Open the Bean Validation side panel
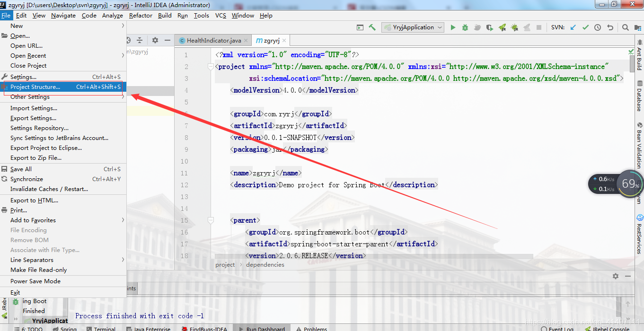Viewport: 644px width, 331px height. [x=639, y=146]
